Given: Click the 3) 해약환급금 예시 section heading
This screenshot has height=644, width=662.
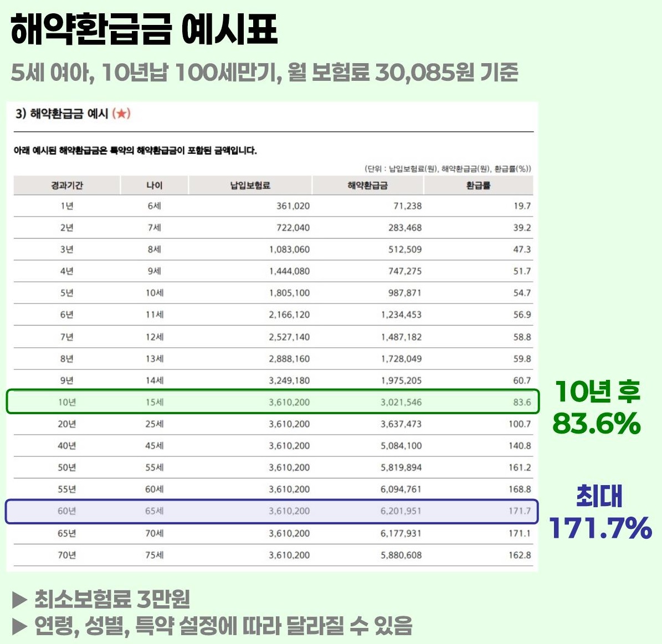Looking at the screenshot, I should 61,114.
